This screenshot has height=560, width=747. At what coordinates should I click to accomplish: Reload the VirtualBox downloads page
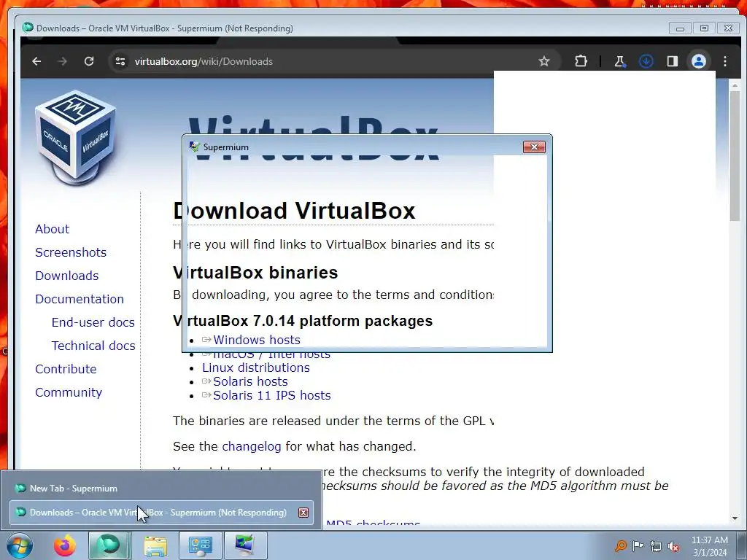click(x=88, y=61)
